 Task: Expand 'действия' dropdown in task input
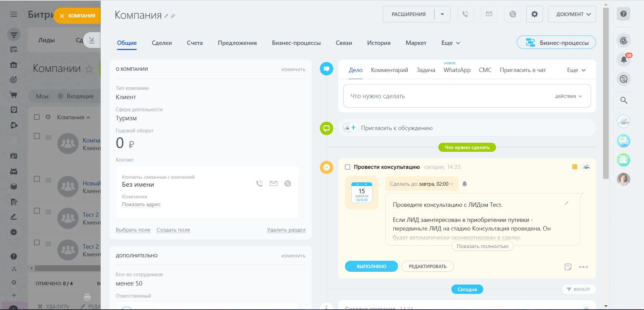point(568,96)
